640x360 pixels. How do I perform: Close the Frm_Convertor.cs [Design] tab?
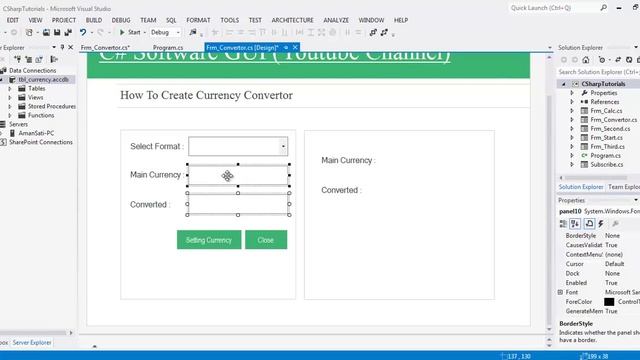coord(295,47)
